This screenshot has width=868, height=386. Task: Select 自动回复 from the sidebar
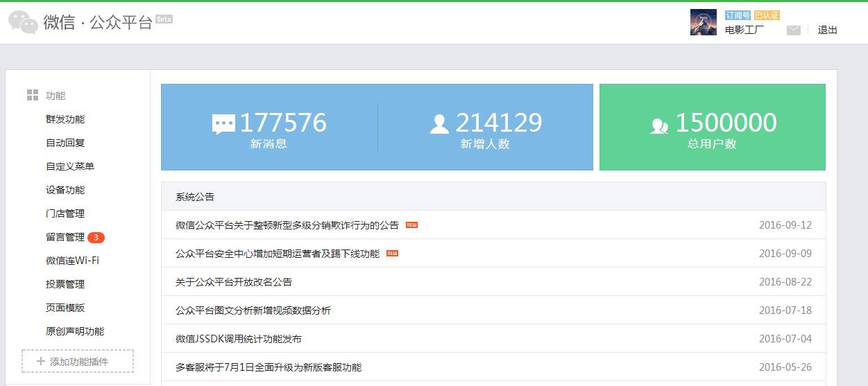click(65, 143)
